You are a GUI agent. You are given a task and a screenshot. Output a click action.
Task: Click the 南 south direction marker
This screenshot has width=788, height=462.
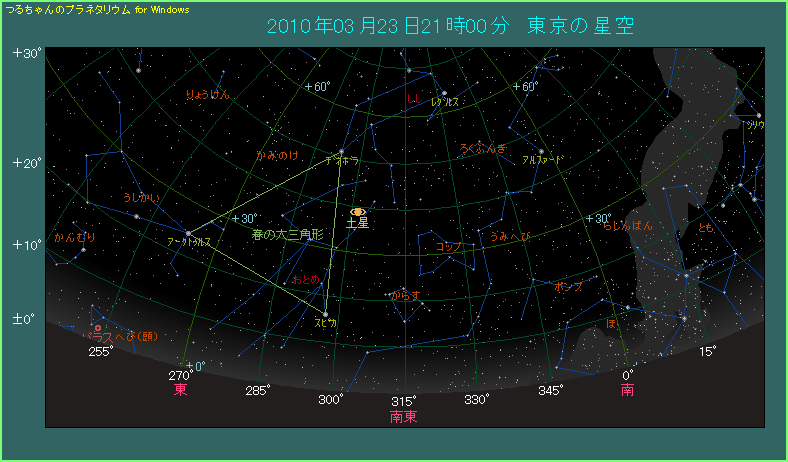pyautogui.click(x=627, y=389)
